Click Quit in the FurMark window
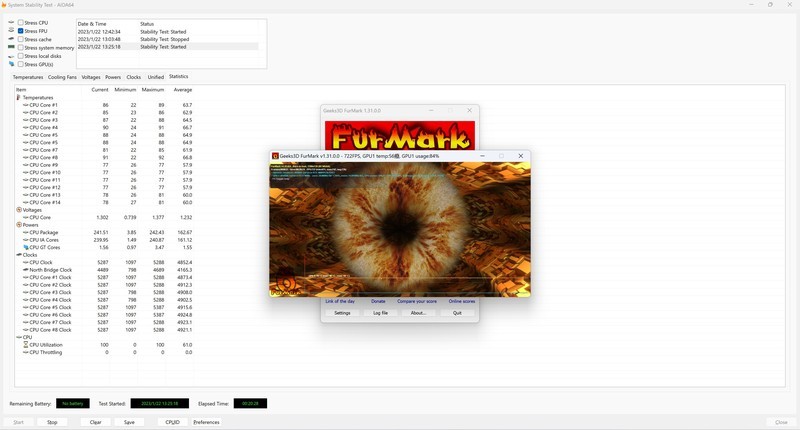Screen dimensions: 800x430 click(x=457, y=313)
